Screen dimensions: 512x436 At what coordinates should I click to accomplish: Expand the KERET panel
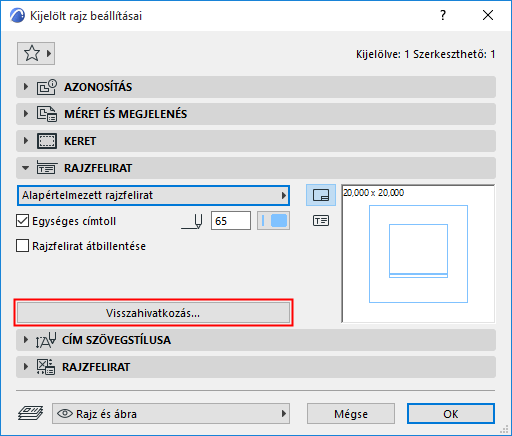(256, 141)
